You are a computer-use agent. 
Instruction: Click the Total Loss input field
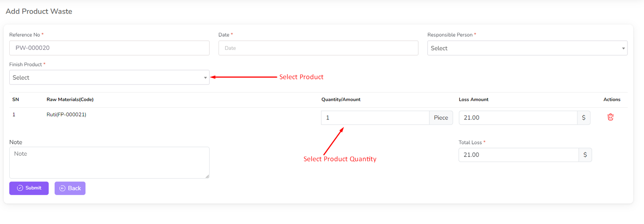coord(518,155)
